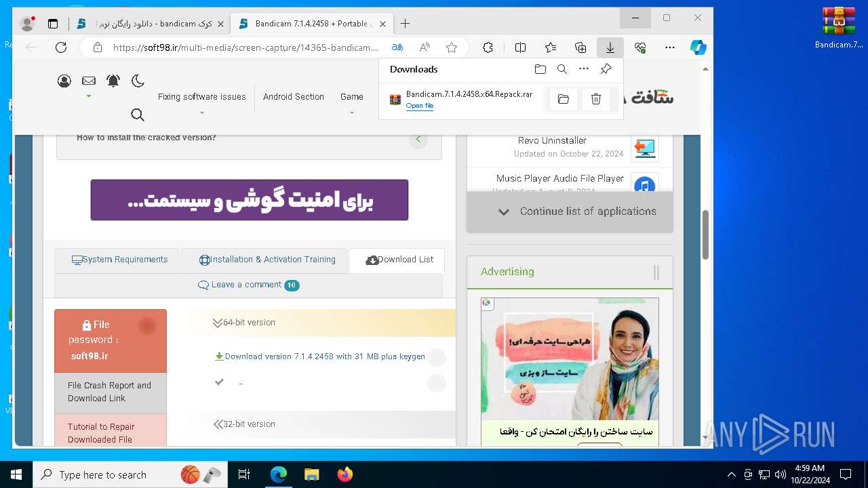The width and height of the screenshot is (868, 488).
Task: Open the tab actions menu icon
Action: [53, 24]
